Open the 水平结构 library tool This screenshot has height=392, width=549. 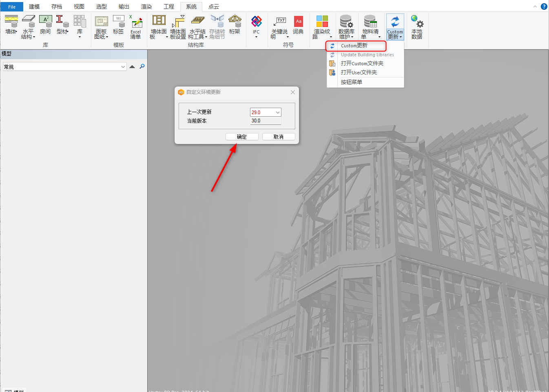(x=28, y=27)
